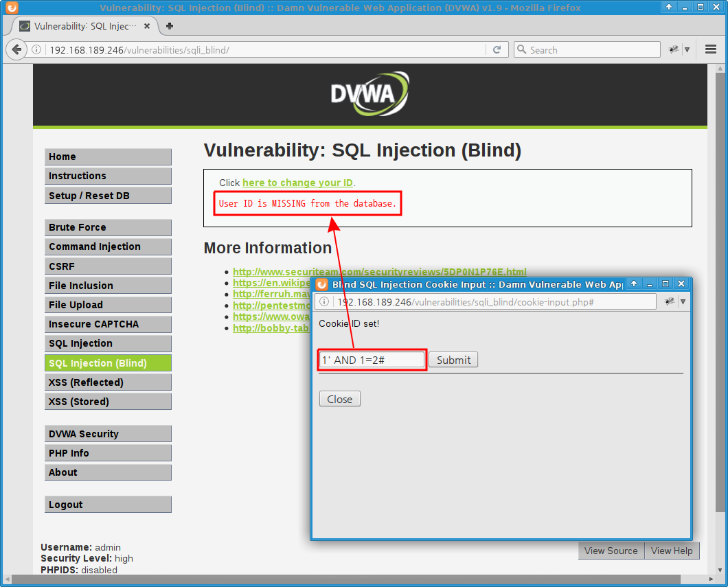This screenshot has height=587, width=728.
Task: Click the popup window extension icon
Action: coord(669,301)
